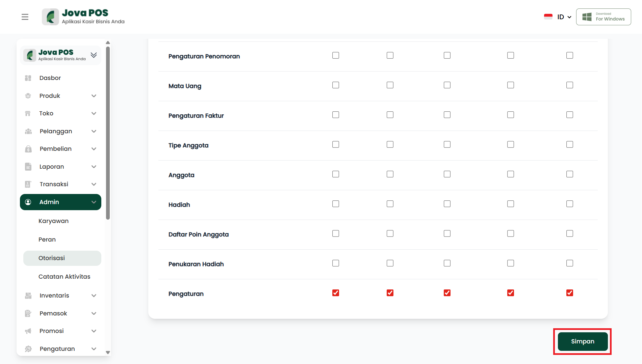Collapse the Admin menu section
This screenshot has width=642, height=364.
[94, 202]
